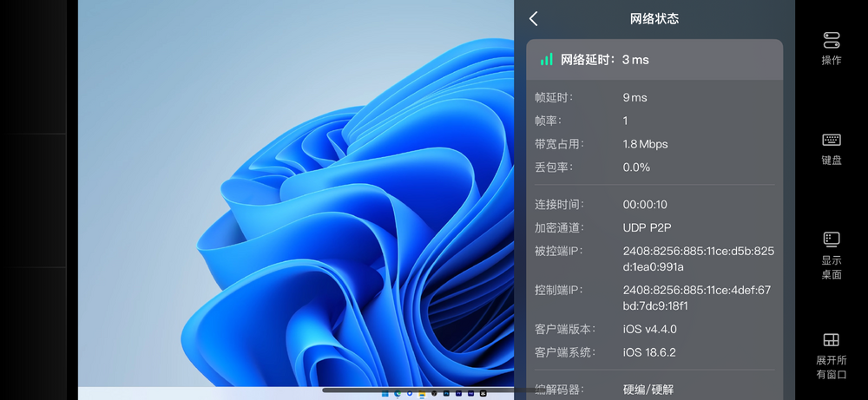Click the 带宽占用 1.8 Mbps value
Image resolution: width=868 pixels, height=400 pixels.
tap(645, 144)
